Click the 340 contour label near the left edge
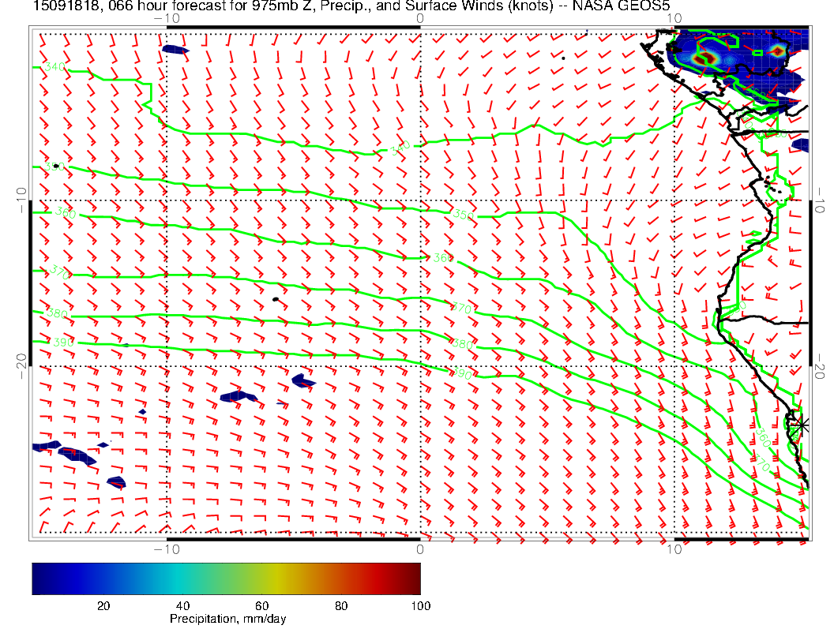 click(x=54, y=68)
